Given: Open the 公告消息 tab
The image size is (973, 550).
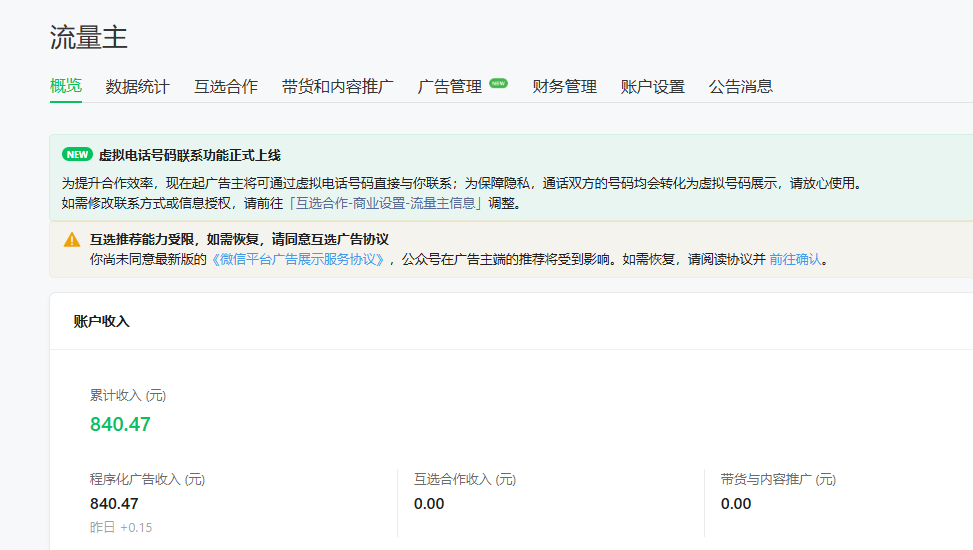Looking at the screenshot, I should pyautogui.click(x=741, y=86).
